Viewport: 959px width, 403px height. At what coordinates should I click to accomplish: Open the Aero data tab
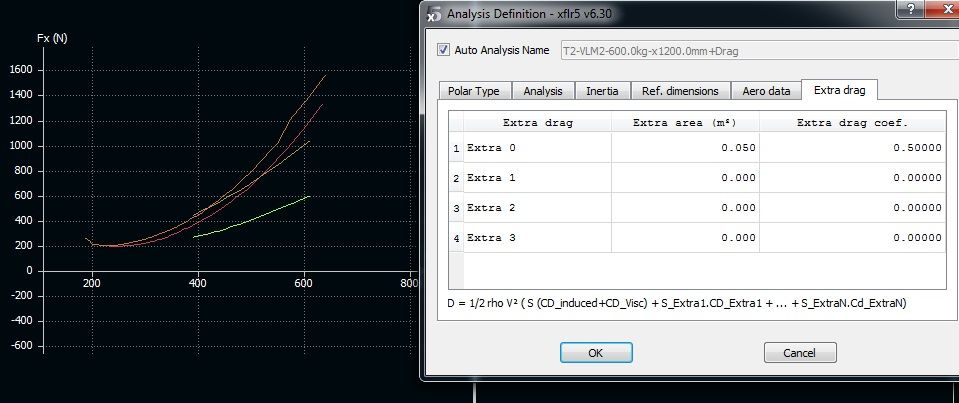click(x=766, y=91)
